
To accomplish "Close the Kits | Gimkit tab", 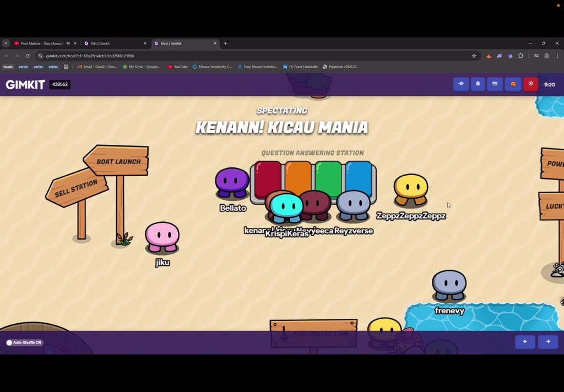I will pyautogui.click(x=145, y=43).
